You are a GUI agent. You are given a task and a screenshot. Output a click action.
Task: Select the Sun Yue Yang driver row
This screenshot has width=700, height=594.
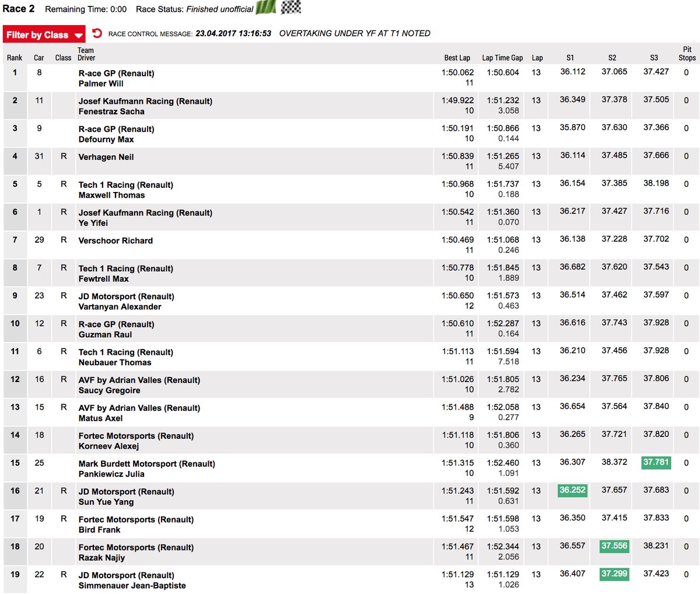(350, 496)
